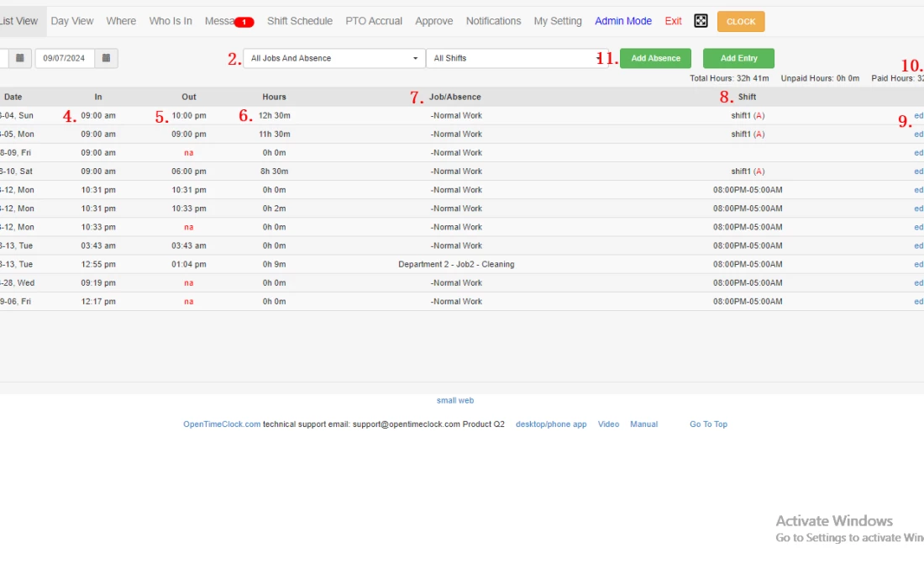Click the green Add Entry button

click(738, 58)
